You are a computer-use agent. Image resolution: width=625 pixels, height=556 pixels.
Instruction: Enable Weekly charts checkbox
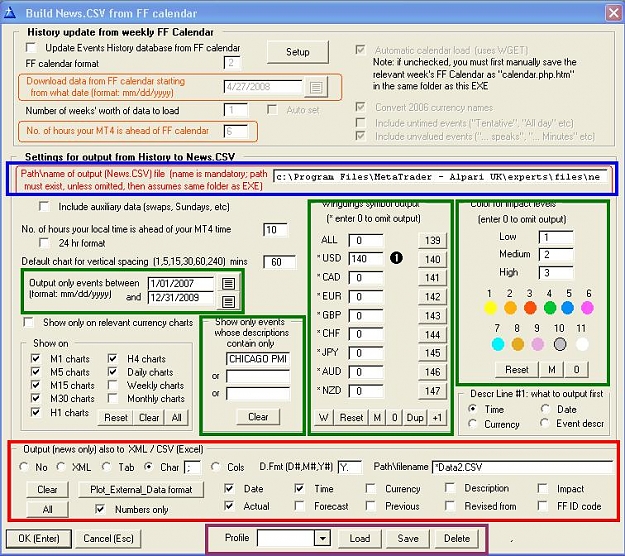click(x=113, y=385)
